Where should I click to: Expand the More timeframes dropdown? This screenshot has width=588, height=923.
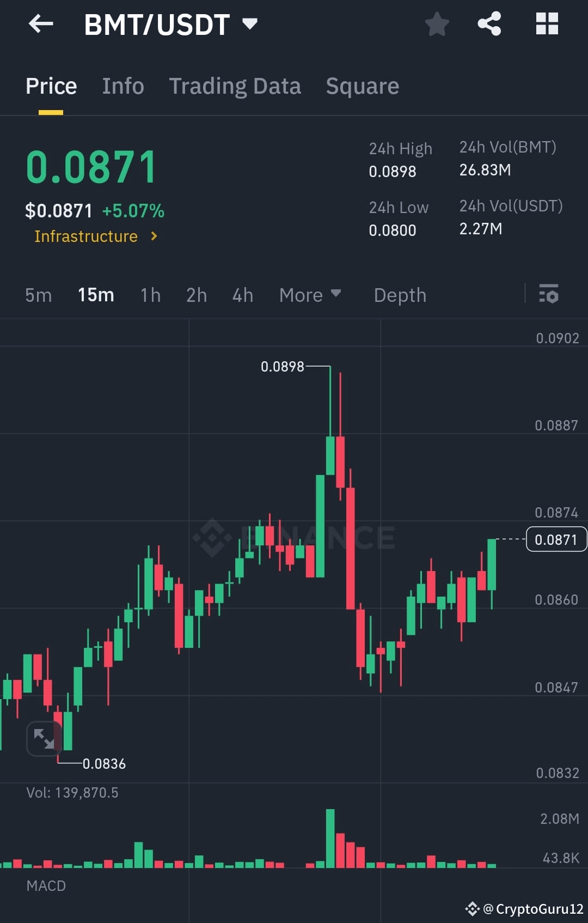[x=310, y=295]
